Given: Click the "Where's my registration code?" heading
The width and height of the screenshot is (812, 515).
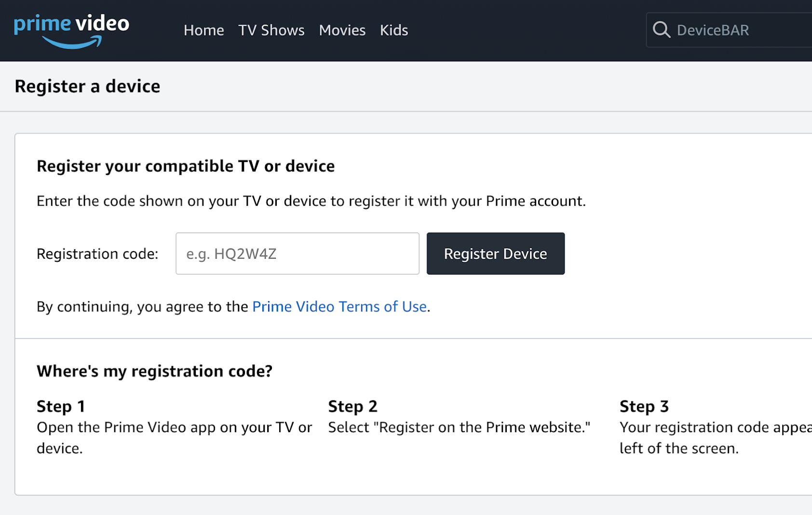Looking at the screenshot, I should point(154,371).
